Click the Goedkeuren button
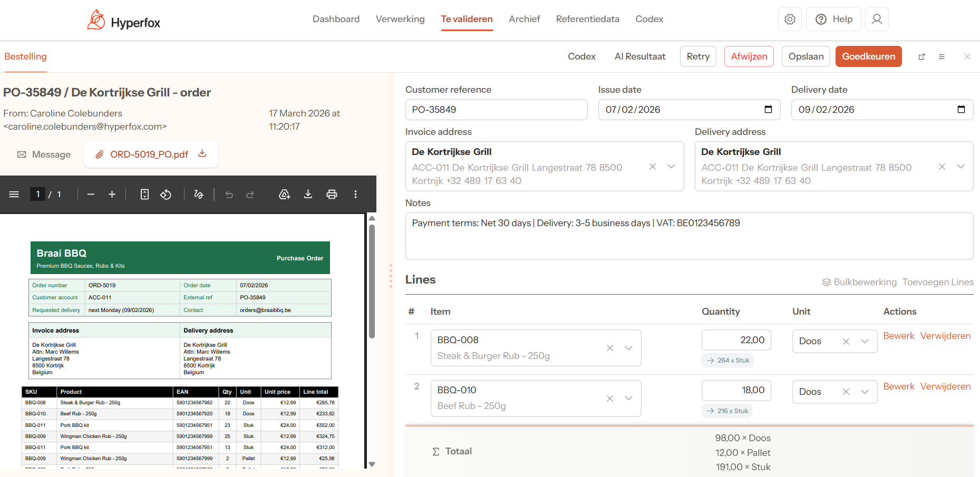This screenshot has height=477, width=980. tap(868, 56)
